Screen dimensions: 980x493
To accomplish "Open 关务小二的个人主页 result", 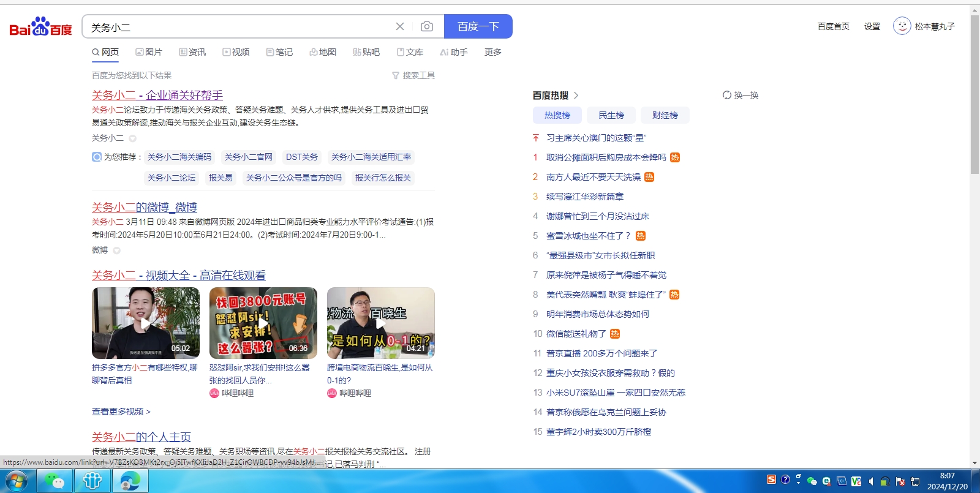I will (x=141, y=437).
